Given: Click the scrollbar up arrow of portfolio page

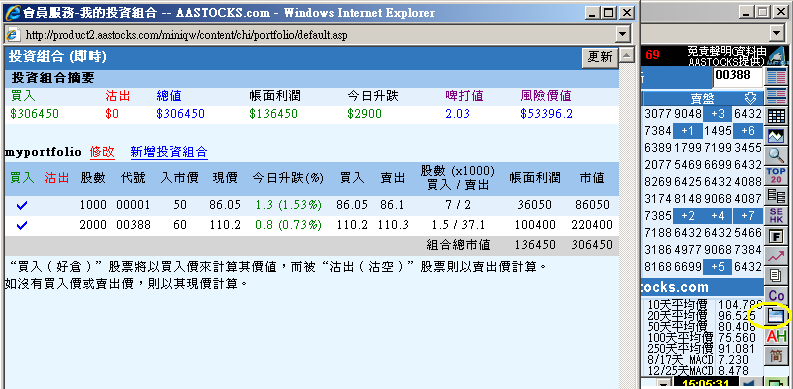Looking at the screenshot, I should tap(627, 55).
